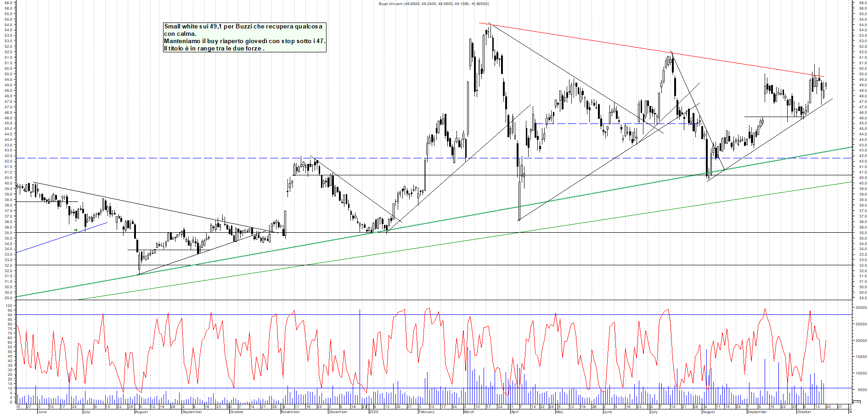Click the April label on the time axis
This screenshot has height=414, width=868.
515,412
